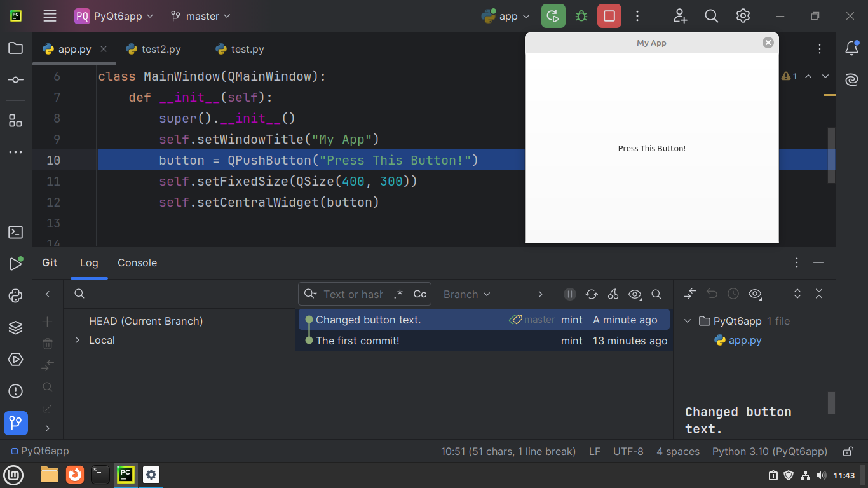Switch to the app.py editor tab
Viewport: 868px width, 488px height.
coord(74,49)
